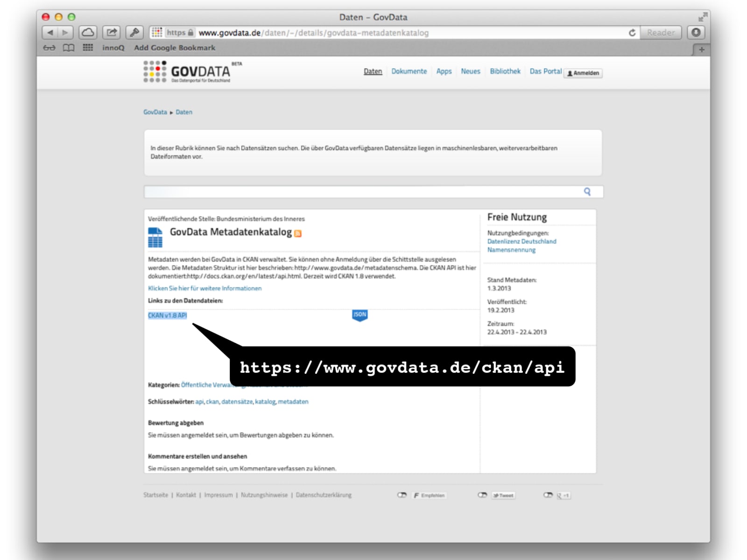This screenshot has width=747, height=560.
Task: Click the 'Freie Nutzung' heading
Action: [517, 217]
